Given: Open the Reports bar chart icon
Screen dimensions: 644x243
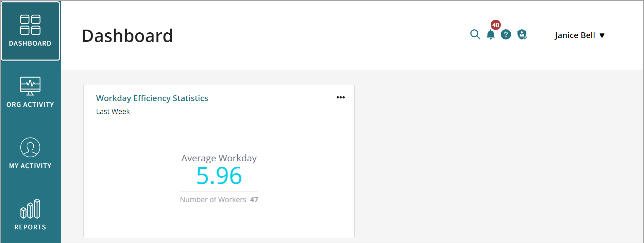Looking at the screenshot, I should click(30, 209).
